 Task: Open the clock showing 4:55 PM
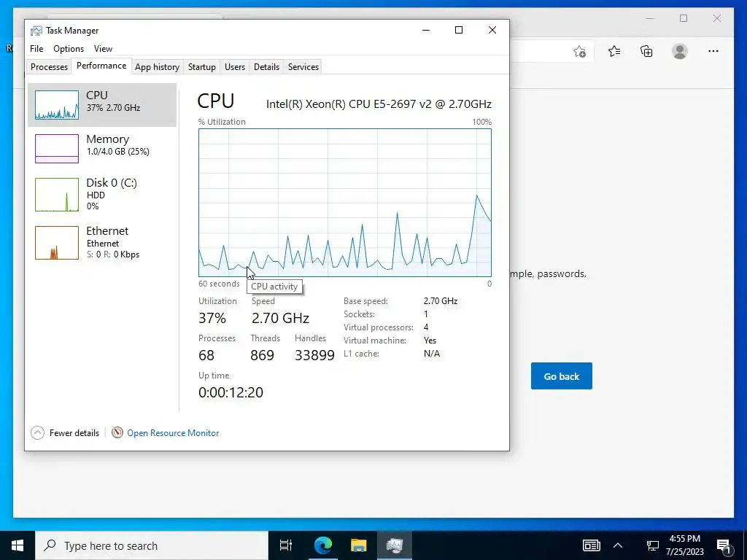pos(684,545)
